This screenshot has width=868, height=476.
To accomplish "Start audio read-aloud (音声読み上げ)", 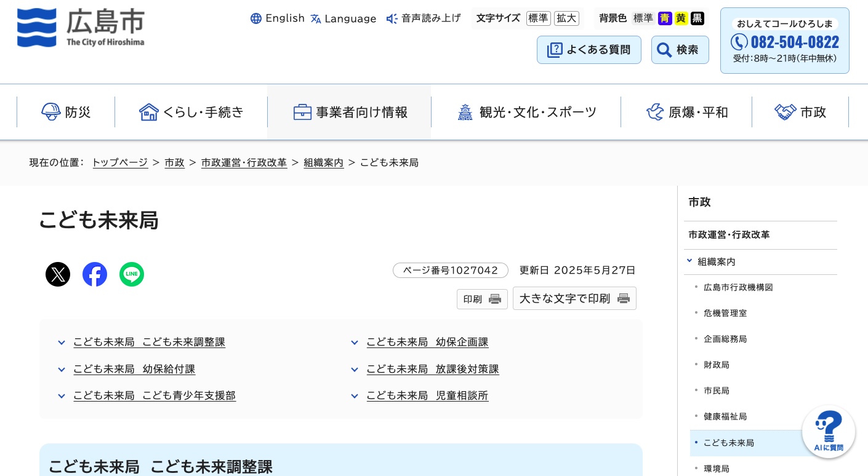I will (424, 18).
